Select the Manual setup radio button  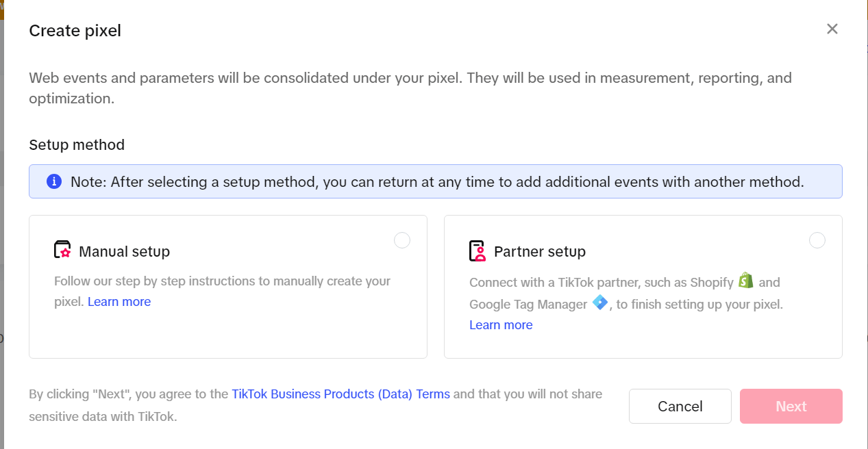click(x=402, y=240)
